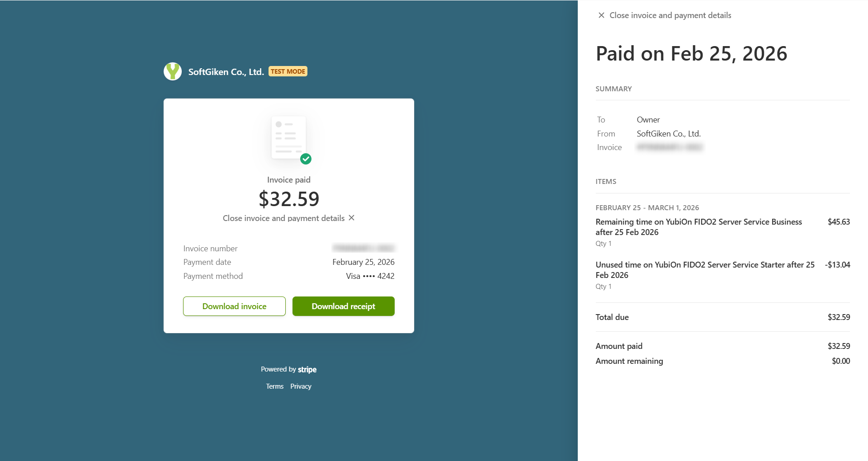Click the Unused time Starter line item

[705, 270]
